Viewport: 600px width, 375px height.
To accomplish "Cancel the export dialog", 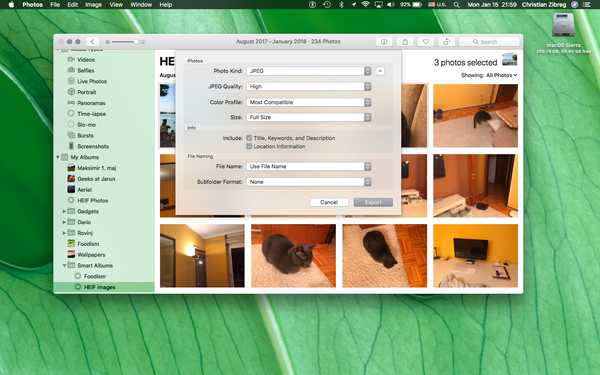I will 329,202.
